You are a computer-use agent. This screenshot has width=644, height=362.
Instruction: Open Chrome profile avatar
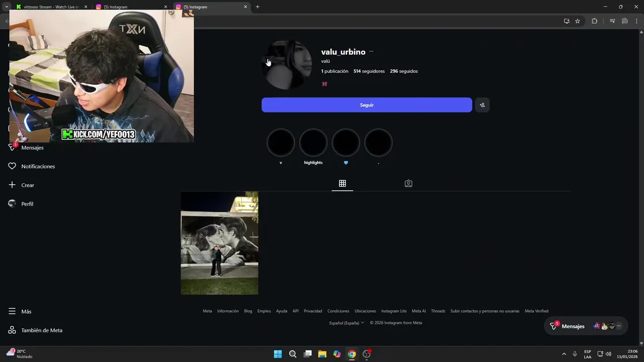625,21
